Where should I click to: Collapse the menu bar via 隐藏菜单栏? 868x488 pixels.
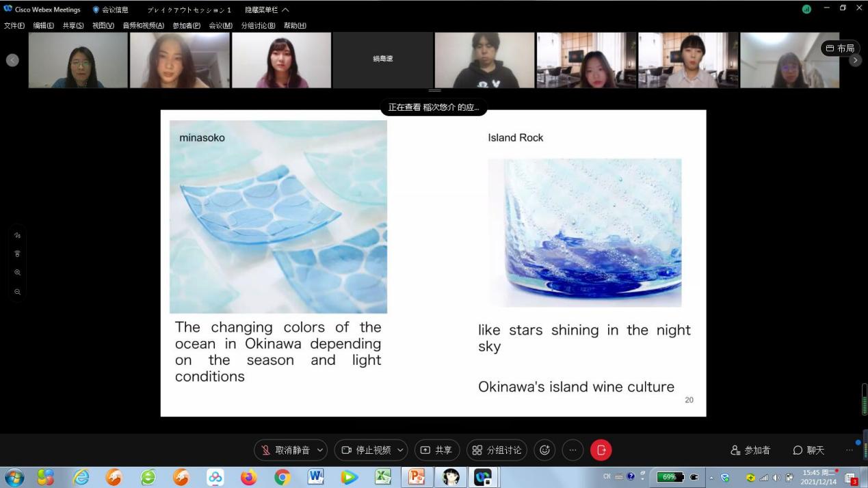tap(267, 10)
